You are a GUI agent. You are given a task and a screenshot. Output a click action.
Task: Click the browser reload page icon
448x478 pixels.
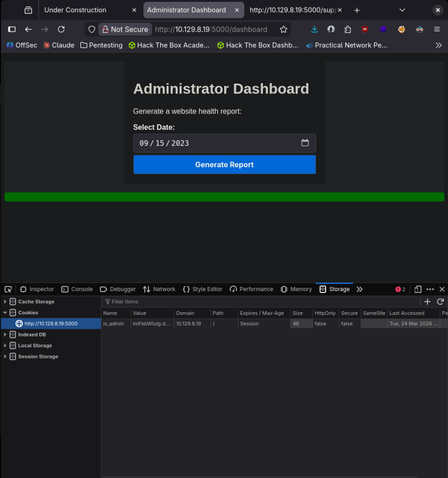61,29
